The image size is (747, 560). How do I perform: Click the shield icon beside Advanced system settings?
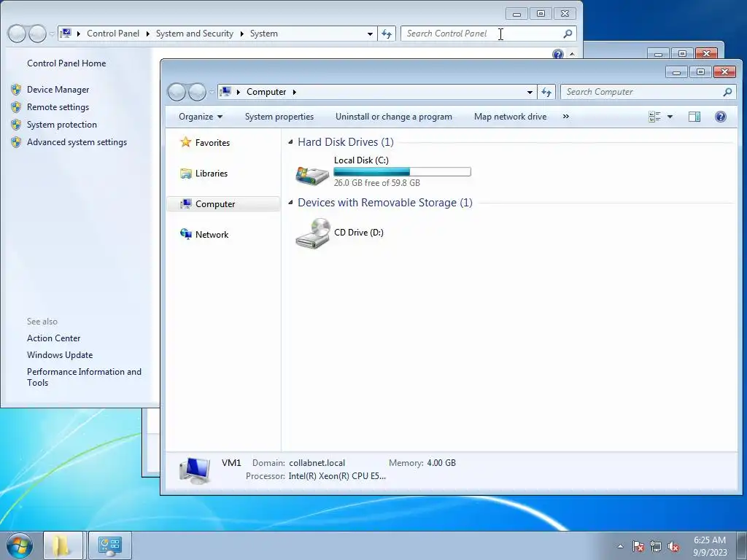click(16, 142)
